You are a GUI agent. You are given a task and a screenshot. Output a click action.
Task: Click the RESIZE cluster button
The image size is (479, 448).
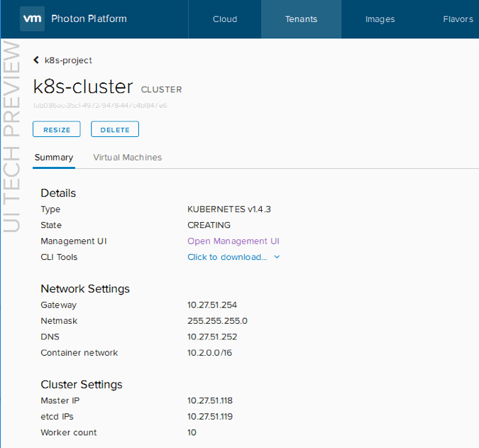pyautogui.click(x=57, y=129)
